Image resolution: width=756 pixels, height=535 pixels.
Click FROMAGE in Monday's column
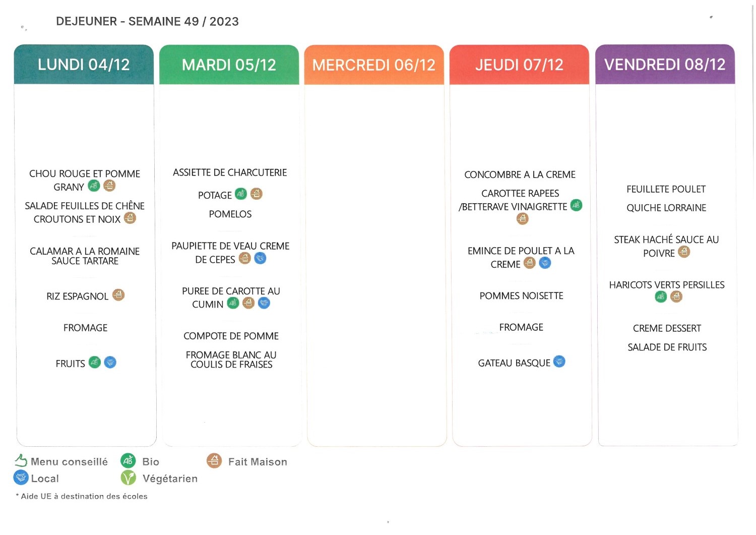pos(85,328)
